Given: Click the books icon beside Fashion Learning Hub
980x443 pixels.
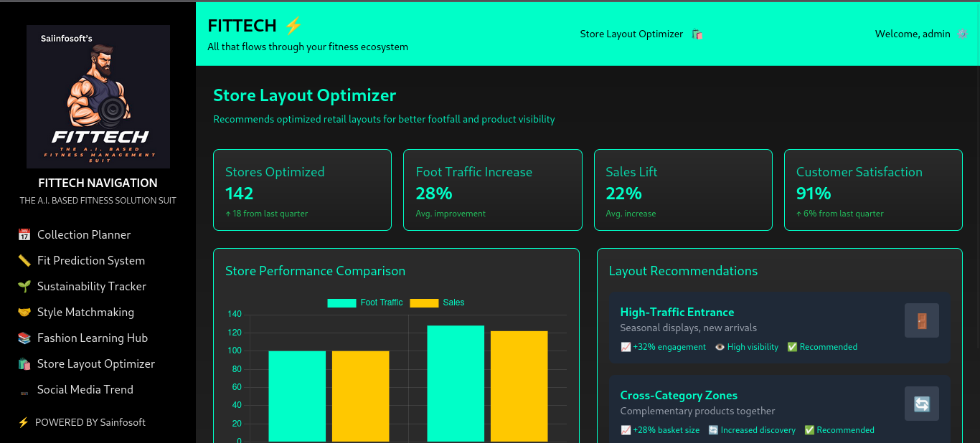Looking at the screenshot, I should 24,338.
